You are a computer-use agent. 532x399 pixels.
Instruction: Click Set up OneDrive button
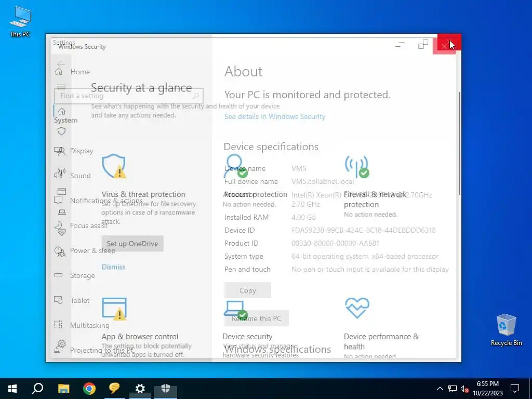click(x=132, y=244)
